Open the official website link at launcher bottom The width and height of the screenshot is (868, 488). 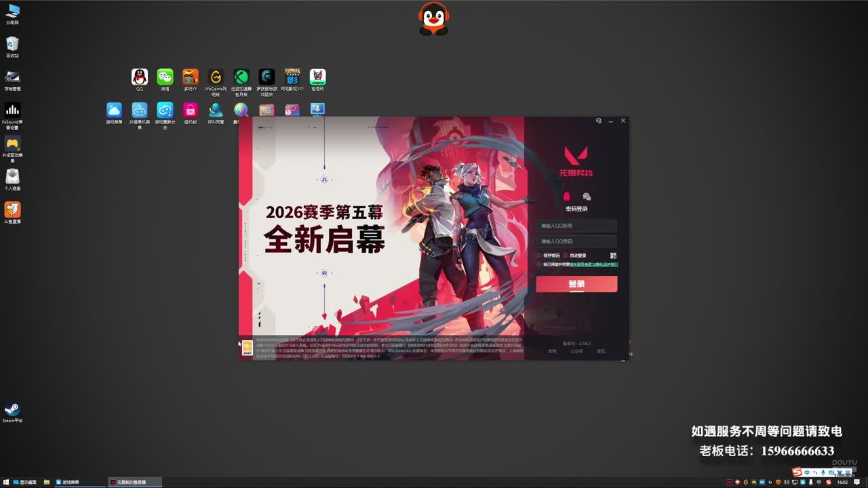[x=552, y=351]
